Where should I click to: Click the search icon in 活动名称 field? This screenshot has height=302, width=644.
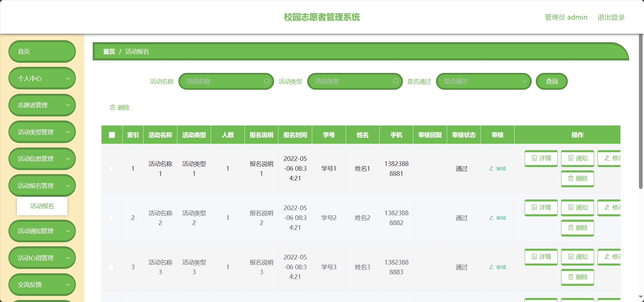(267, 81)
